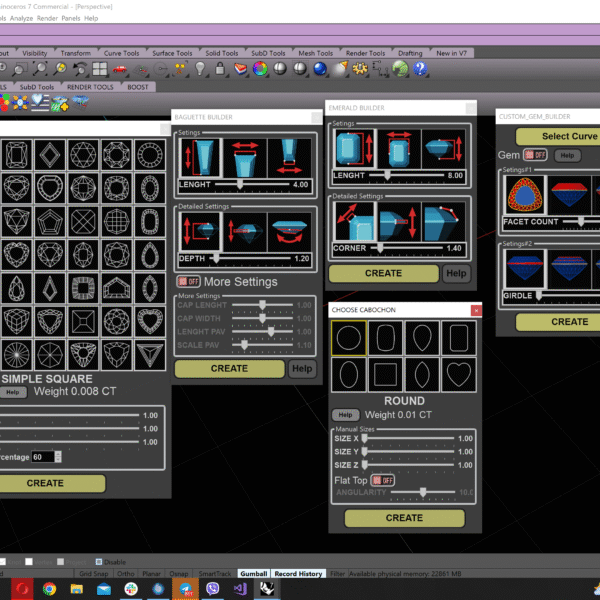This screenshot has width=600, height=600.
Task: Check the Vertex osnap checkbox
Action: coord(29,562)
